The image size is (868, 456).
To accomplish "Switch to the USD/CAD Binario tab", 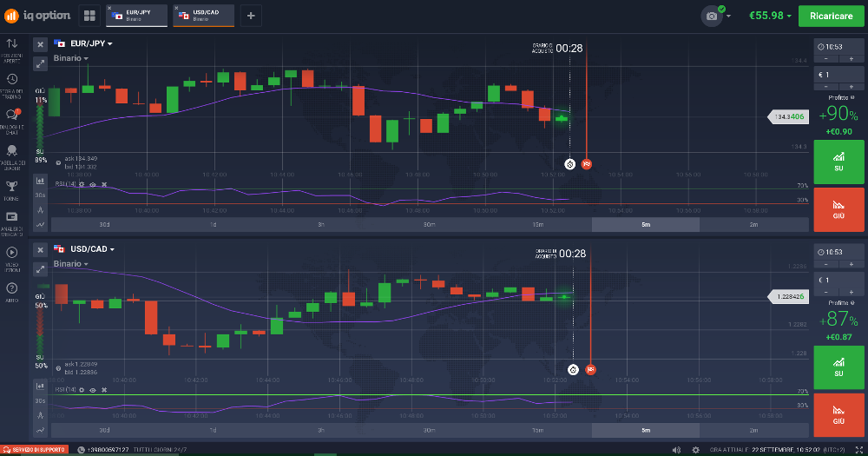I will tap(204, 16).
